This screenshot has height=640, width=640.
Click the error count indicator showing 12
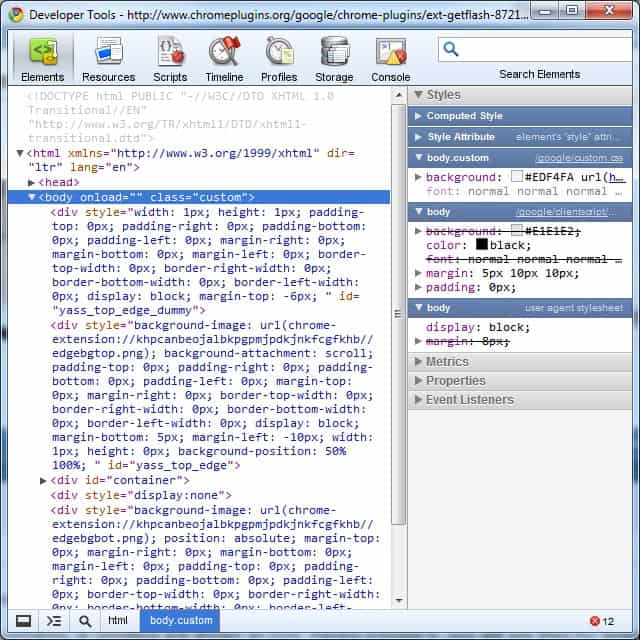[x=602, y=621]
